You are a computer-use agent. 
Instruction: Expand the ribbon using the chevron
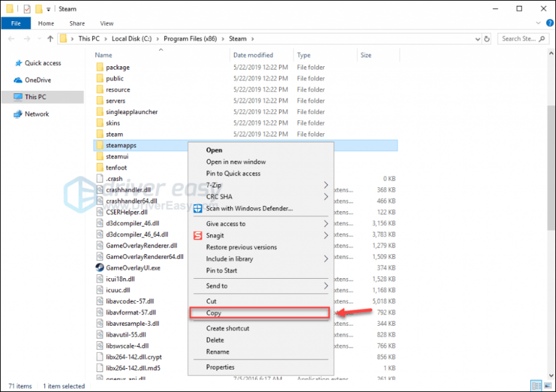pos(538,23)
